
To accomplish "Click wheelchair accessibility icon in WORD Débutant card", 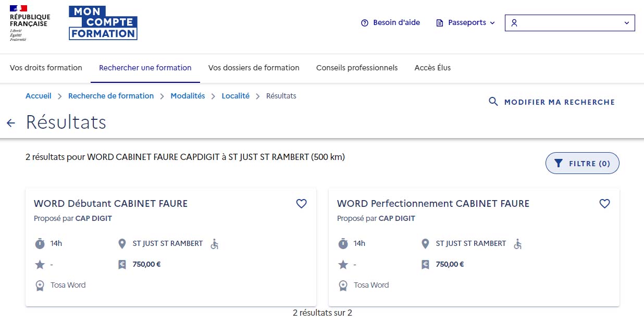I will [x=214, y=243].
